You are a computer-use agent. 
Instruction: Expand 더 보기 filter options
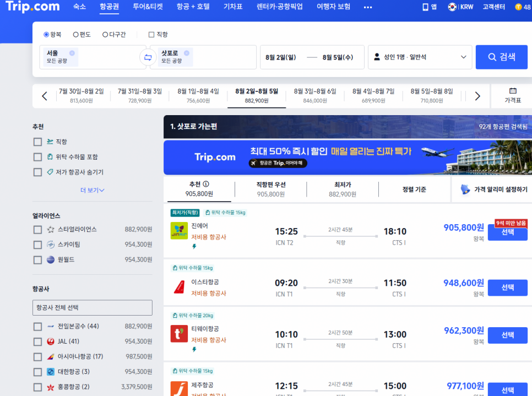click(x=93, y=190)
